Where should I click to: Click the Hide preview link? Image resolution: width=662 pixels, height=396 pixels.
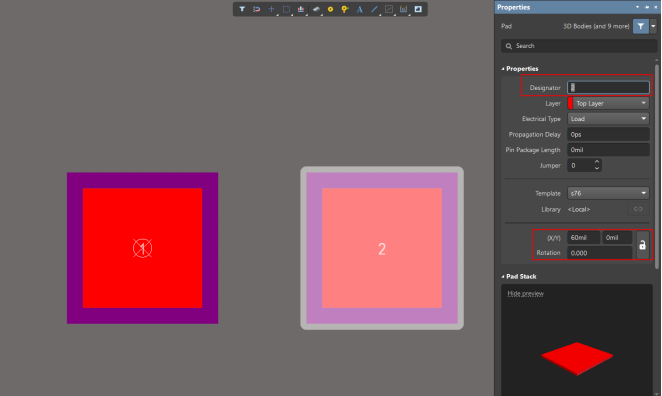click(x=525, y=293)
